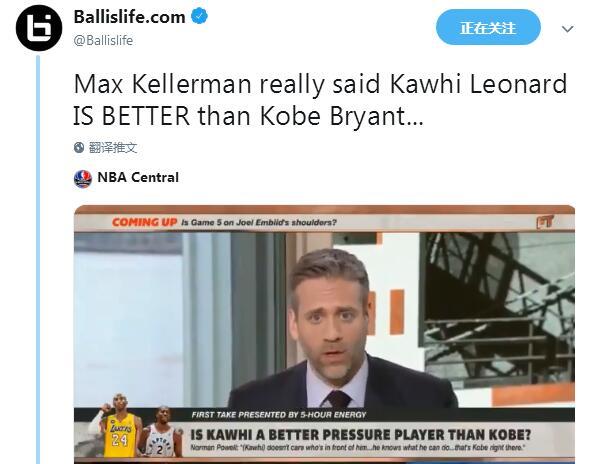
Task: Play the Max Kellerman video thumbnail
Action: 324,334
